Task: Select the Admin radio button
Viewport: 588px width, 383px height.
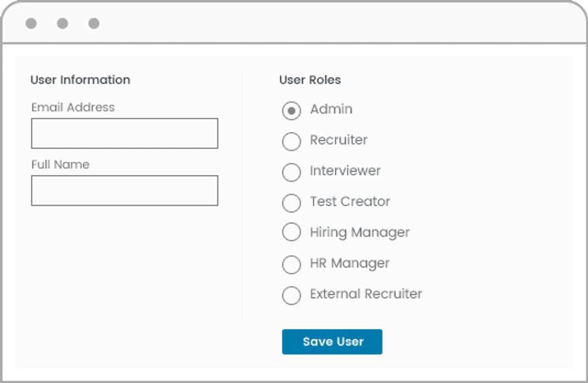Action: point(292,111)
